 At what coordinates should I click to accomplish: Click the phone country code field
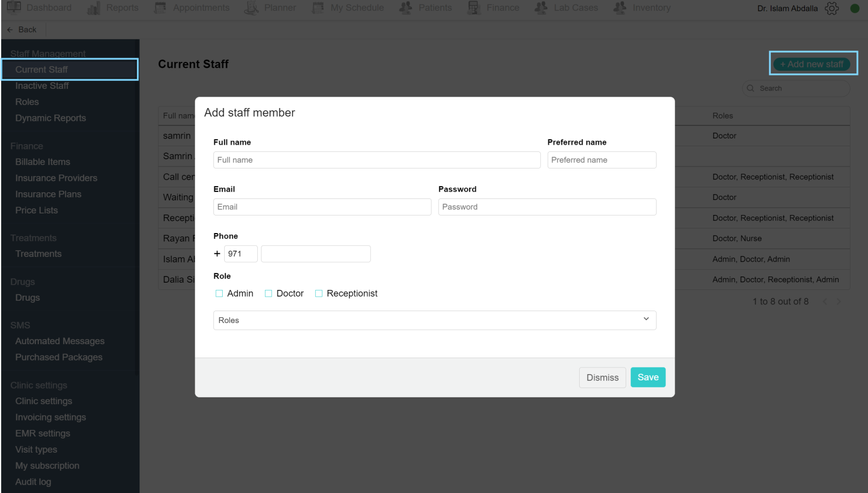[x=241, y=254]
